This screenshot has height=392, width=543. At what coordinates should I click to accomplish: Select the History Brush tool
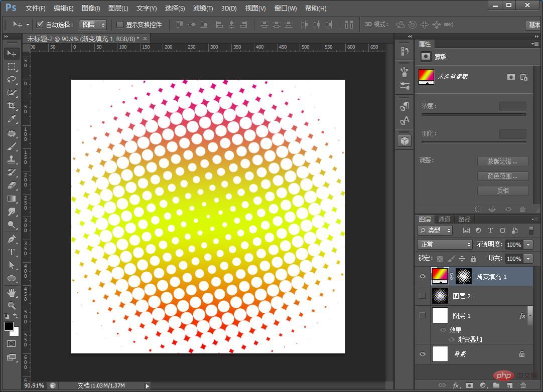pos(12,172)
